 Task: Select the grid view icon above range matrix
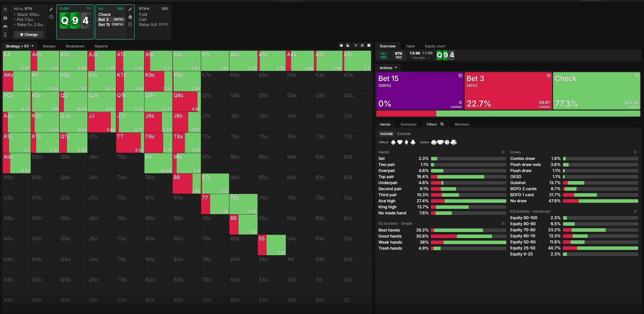(x=362, y=45)
